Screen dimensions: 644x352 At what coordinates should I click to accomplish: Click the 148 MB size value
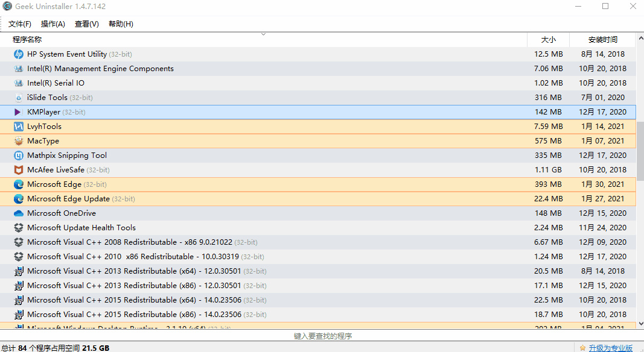point(548,213)
